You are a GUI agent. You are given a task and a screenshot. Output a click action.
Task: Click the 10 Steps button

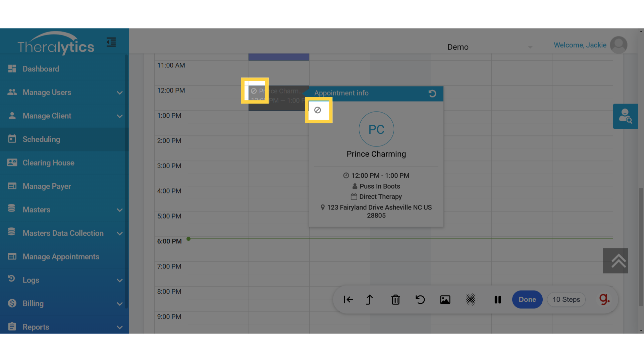(566, 300)
